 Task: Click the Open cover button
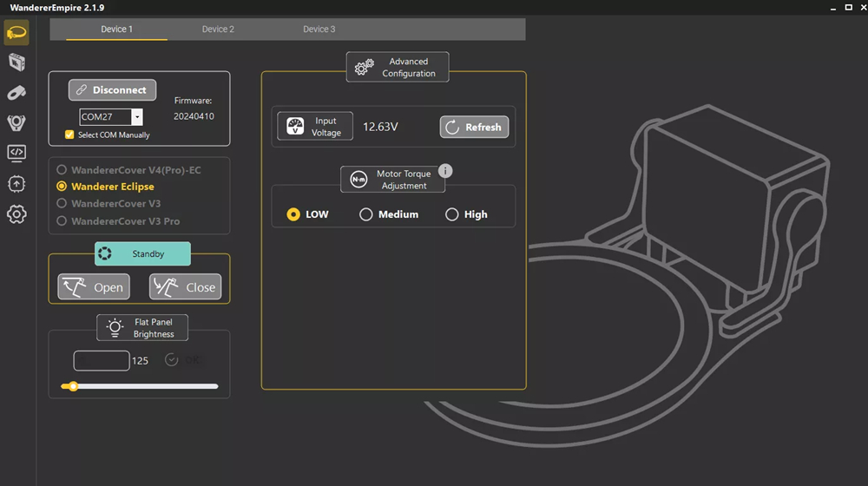point(94,287)
